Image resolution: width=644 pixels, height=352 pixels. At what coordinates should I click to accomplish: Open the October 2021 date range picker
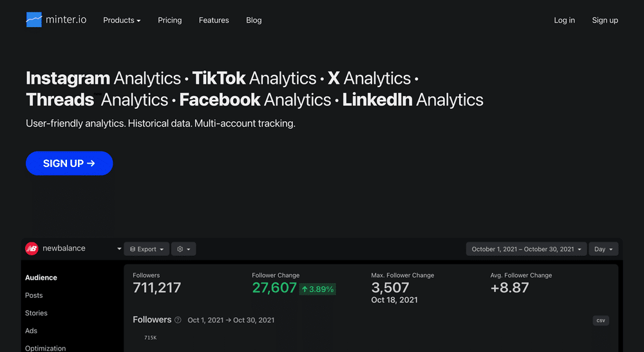[x=526, y=249]
